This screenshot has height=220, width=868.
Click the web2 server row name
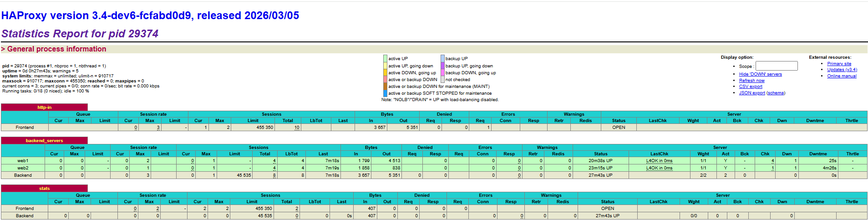(23, 168)
